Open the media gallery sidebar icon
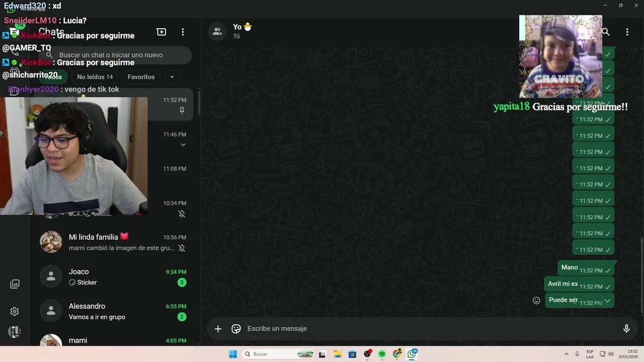The image size is (644, 362). coord(15,284)
